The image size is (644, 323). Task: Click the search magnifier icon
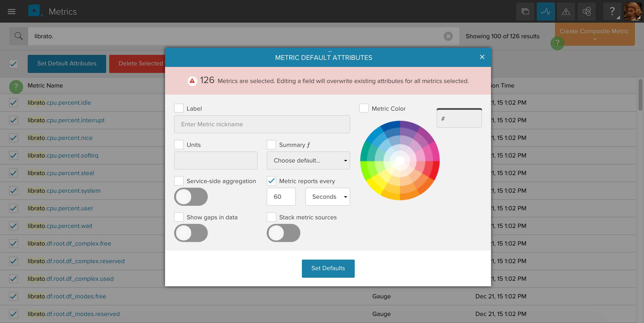point(19,36)
